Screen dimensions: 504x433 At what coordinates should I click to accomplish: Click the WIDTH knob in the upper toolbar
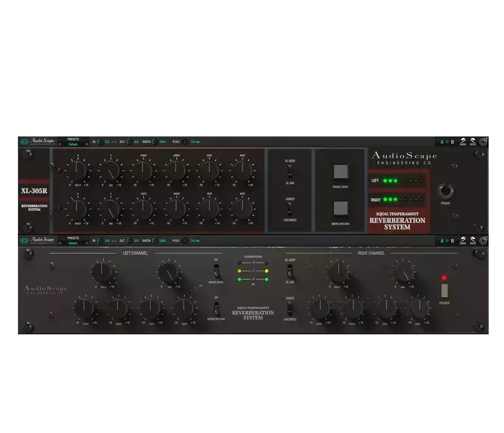pos(155,142)
